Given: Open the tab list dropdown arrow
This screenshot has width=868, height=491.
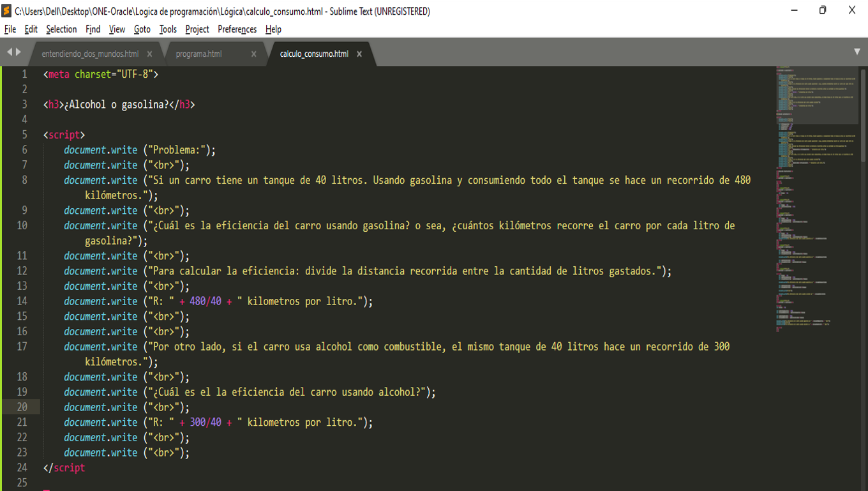Looking at the screenshot, I should [x=857, y=52].
